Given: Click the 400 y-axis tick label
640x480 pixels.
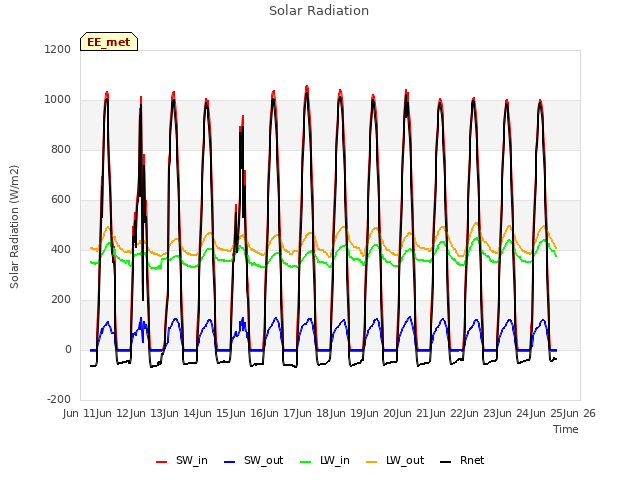Looking at the screenshot, I should (61, 249).
